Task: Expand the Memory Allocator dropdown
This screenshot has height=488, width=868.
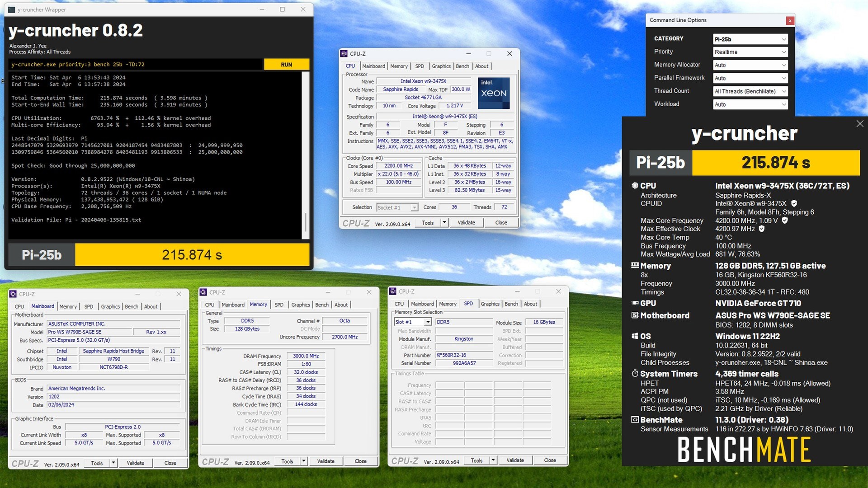Action: tap(750, 65)
